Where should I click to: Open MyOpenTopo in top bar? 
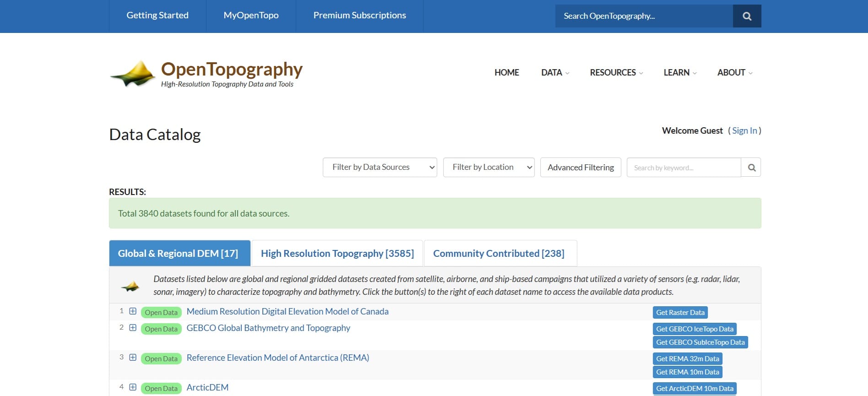pos(251,16)
